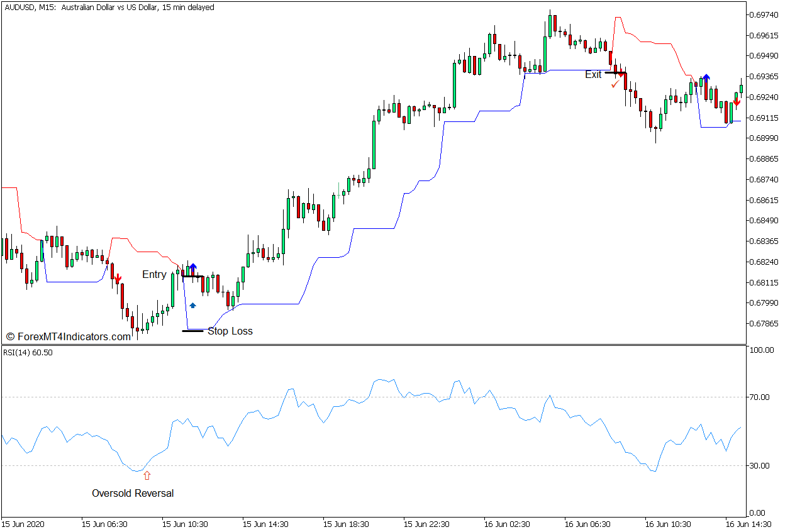790x532 pixels.
Task: Select the blue up arrow after the Exit signal
Action: coord(706,78)
